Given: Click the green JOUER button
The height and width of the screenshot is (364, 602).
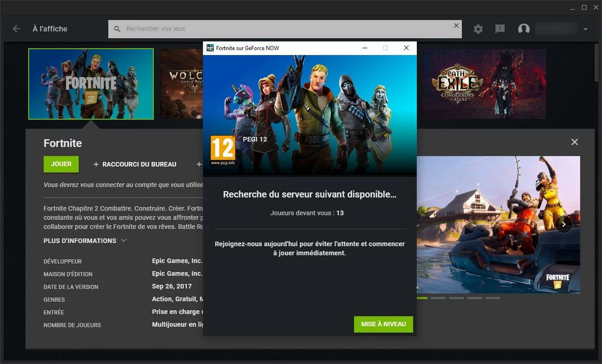Looking at the screenshot, I should (x=61, y=164).
